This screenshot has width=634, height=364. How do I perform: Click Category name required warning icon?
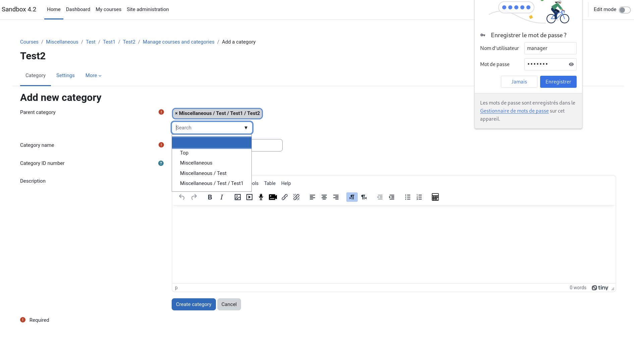pos(161,145)
